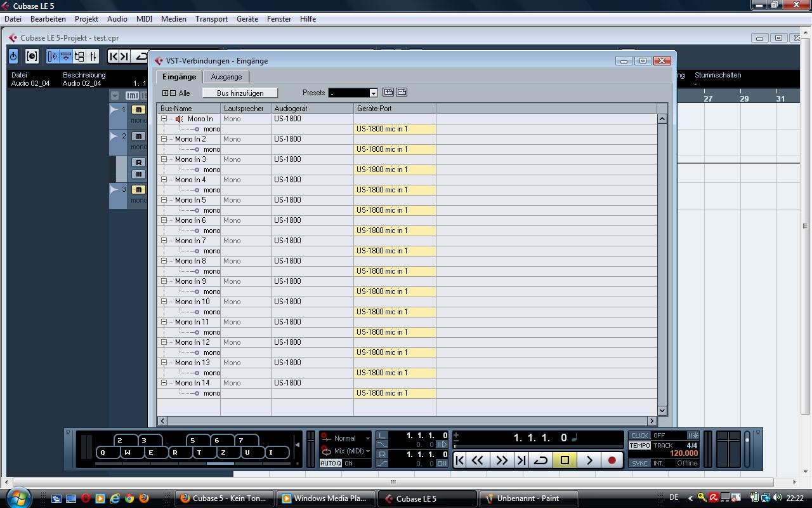Viewport: 812px width, 508px height.
Task: Click the tempo value 120.000
Action: tap(684, 453)
